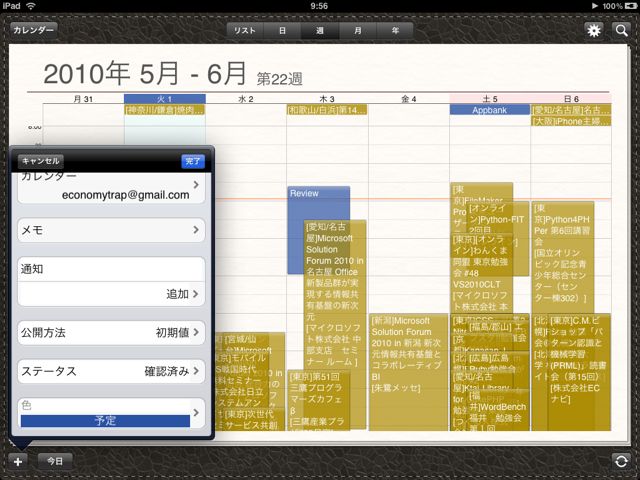Switch to 月 view tab
The image size is (640, 480).
pyautogui.click(x=358, y=31)
